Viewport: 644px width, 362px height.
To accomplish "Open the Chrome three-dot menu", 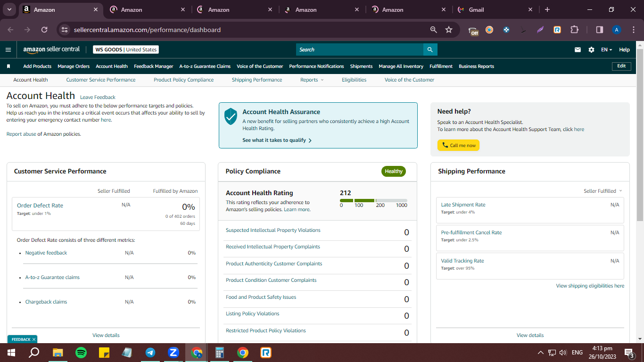I will 633,30.
